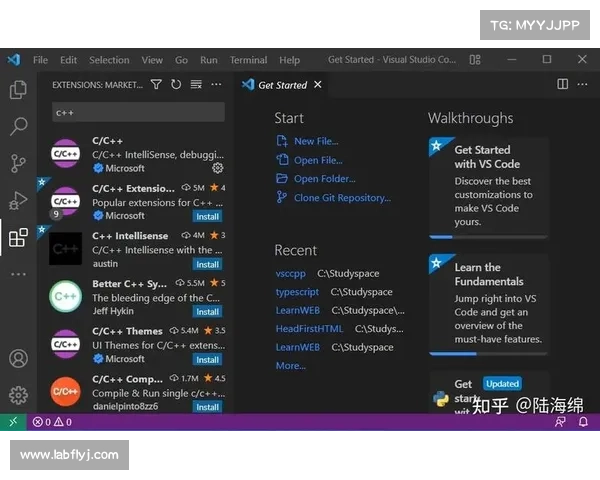Open the Selection menu
The height and width of the screenshot is (480, 600).
[109, 60]
